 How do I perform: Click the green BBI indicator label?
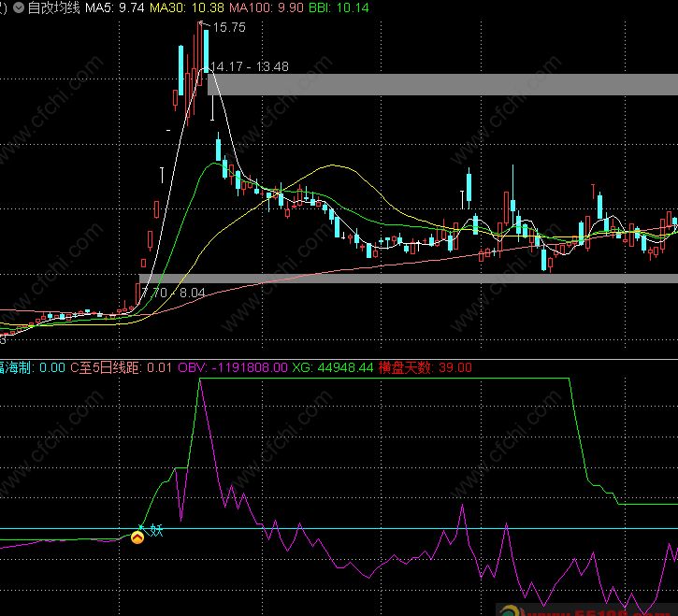tap(339, 7)
